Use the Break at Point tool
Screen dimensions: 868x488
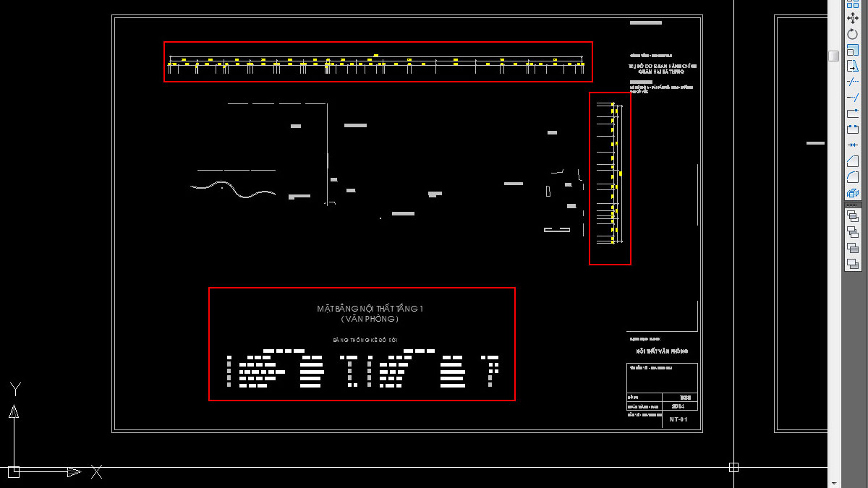tap(853, 114)
